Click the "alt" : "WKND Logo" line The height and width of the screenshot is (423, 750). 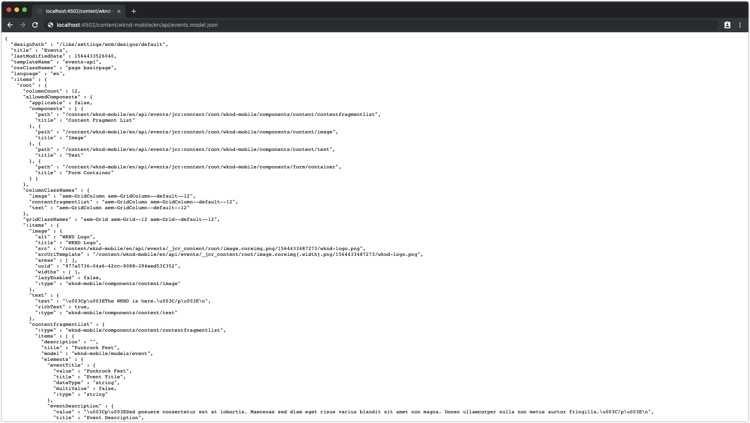tap(66, 237)
